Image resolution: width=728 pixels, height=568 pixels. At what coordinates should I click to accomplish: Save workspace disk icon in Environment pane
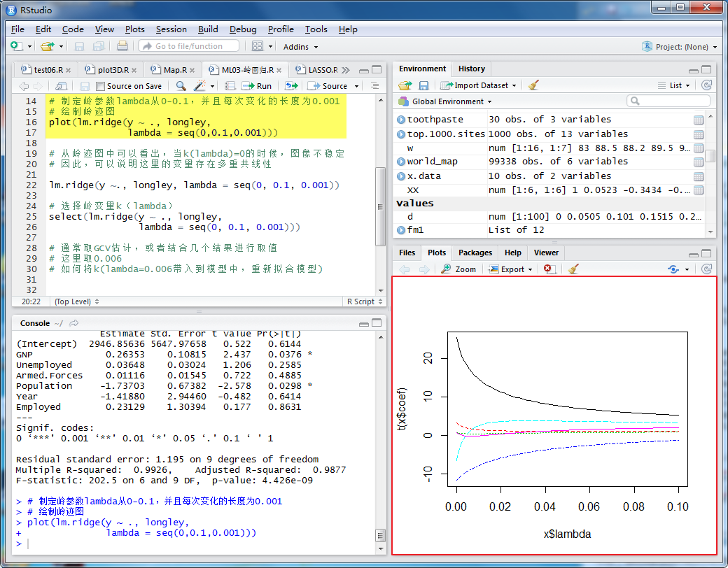point(423,85)
